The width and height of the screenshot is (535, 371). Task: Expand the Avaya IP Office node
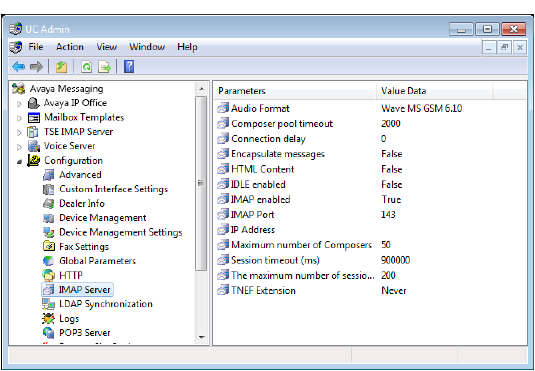pyautogui.click(x=19, y=104)
